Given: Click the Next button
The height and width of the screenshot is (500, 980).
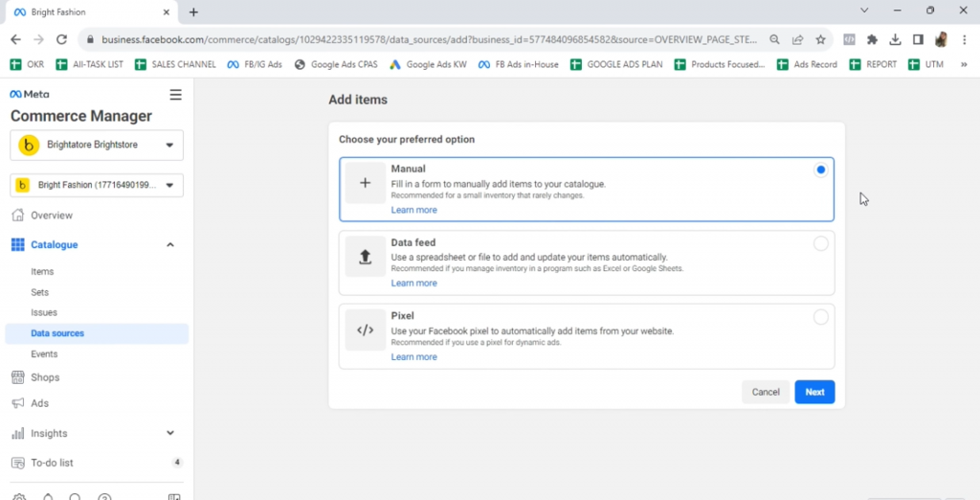Looking at the screenshot, I should pos(814,392).
